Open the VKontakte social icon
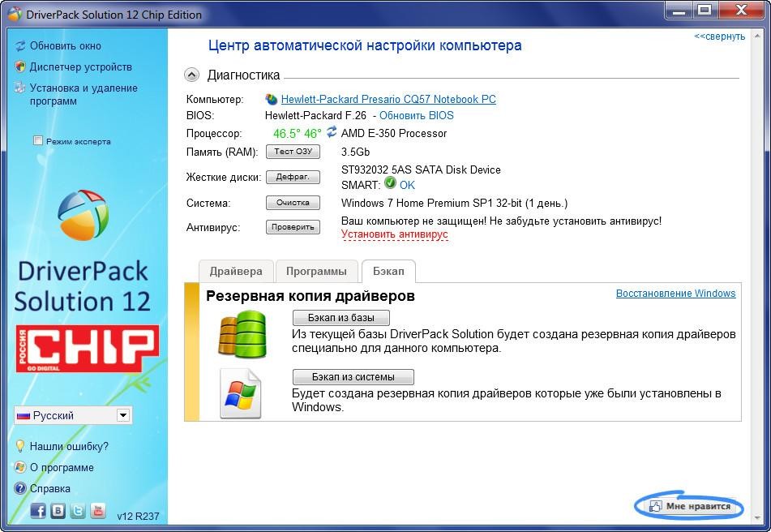This screenshot has height=532, width=771. (58, 511)
